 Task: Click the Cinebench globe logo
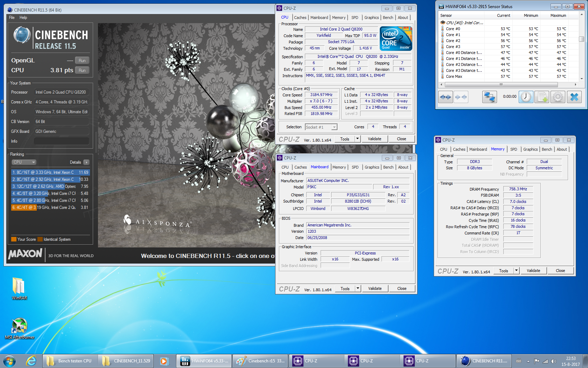[22, 35]
